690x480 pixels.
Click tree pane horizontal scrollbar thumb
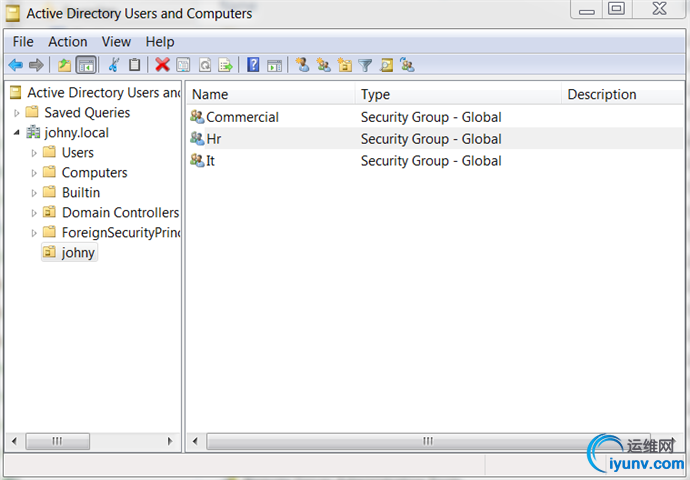[58, 441]
